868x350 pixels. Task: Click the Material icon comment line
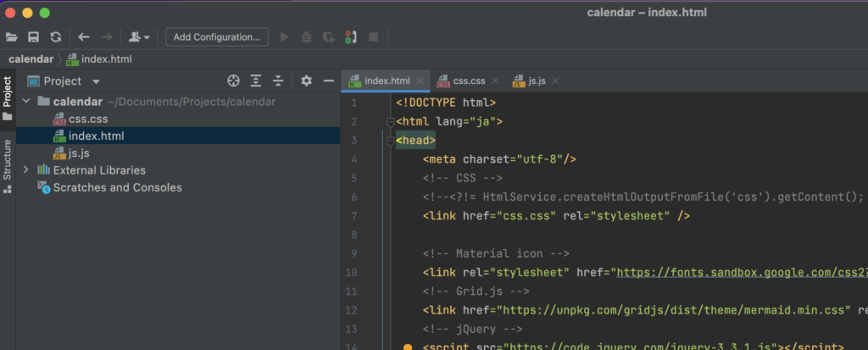[496, 253]
